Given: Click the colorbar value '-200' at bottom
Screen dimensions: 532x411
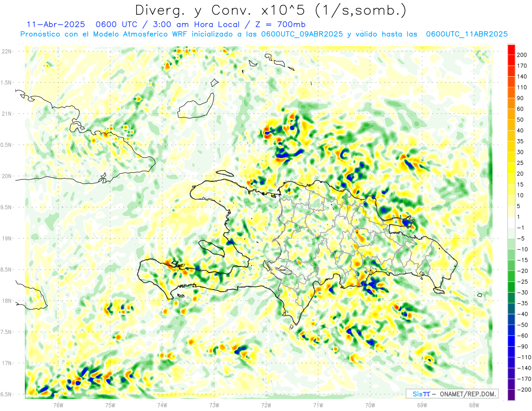Looking at the screenshot, I should click(524, 390).
